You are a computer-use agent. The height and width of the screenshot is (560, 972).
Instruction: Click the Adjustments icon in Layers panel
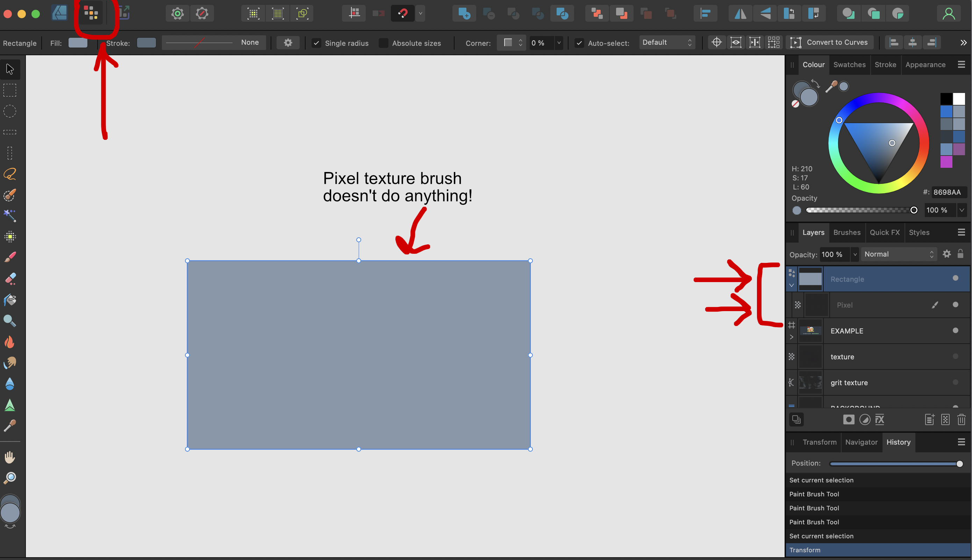[x=865, y=419]
